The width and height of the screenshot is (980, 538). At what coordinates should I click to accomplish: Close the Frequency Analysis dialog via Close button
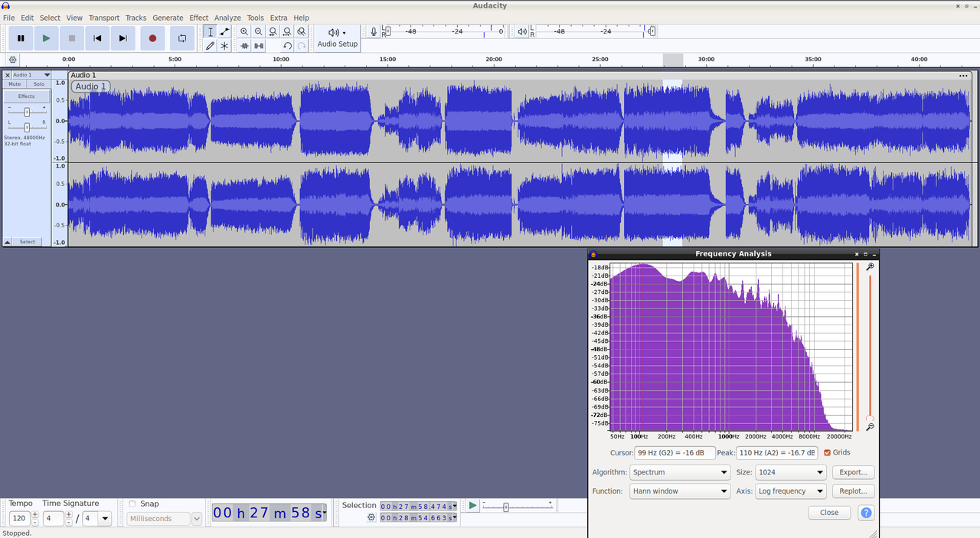tap(829, 513)
